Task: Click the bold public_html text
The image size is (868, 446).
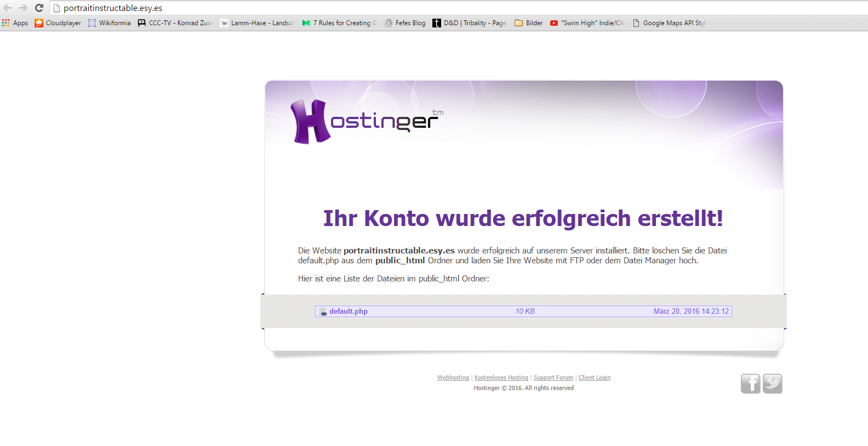Action: click(x=400, y=261)
